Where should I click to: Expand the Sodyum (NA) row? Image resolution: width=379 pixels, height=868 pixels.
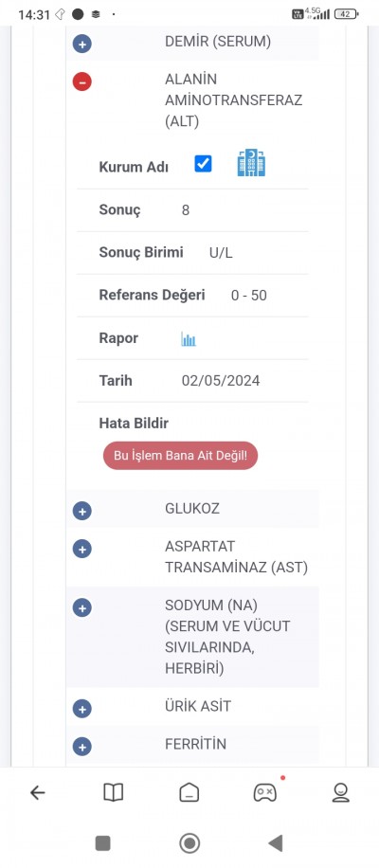coord(81,607)
